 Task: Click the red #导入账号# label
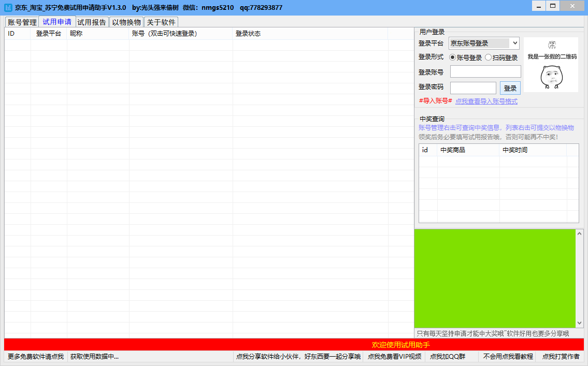click(x=435, y=101)
